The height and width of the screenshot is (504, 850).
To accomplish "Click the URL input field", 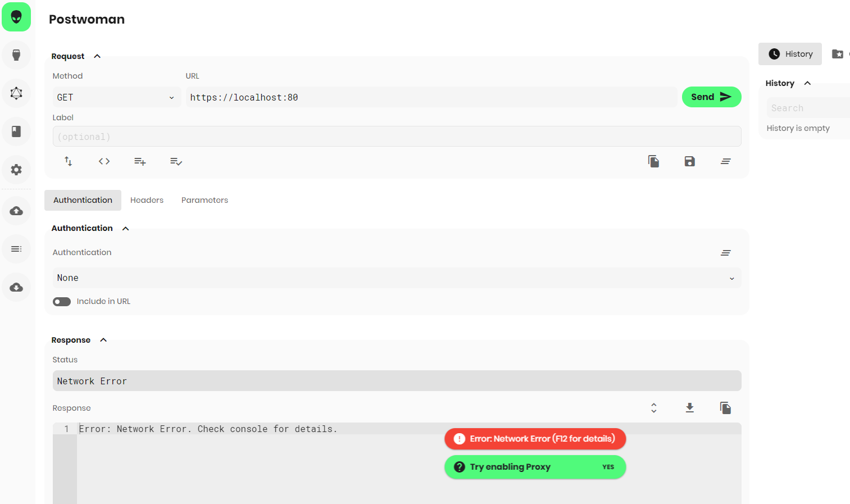I will point(431,97).
